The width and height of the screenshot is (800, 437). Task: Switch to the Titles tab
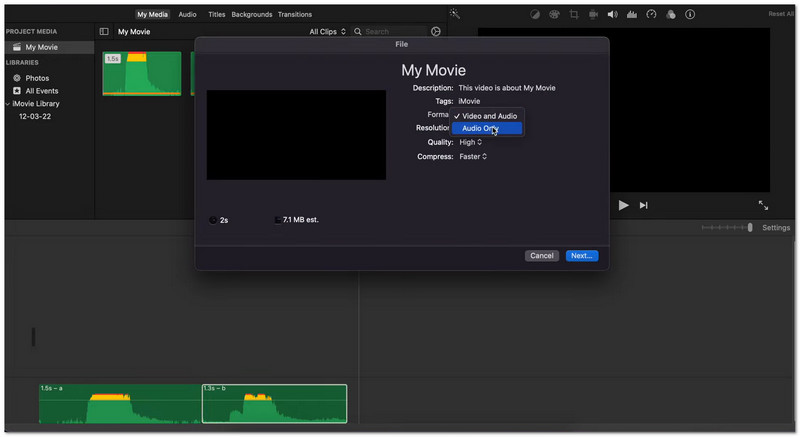216,14
